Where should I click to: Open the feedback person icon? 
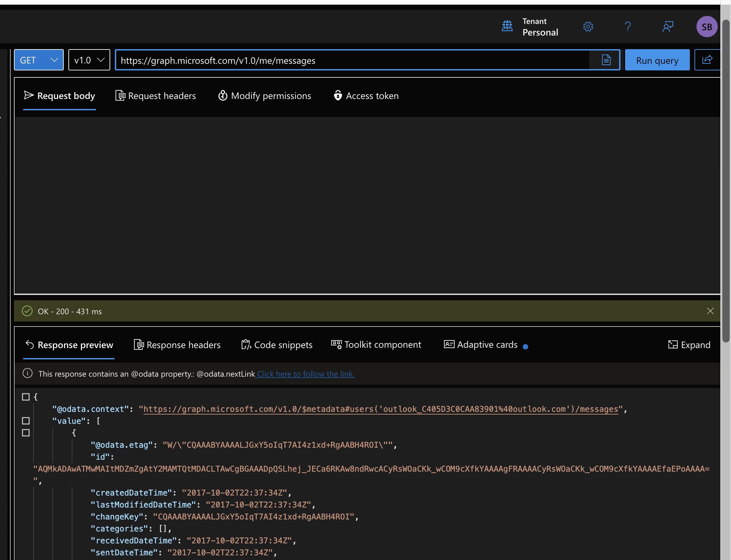tap(668, 27)
